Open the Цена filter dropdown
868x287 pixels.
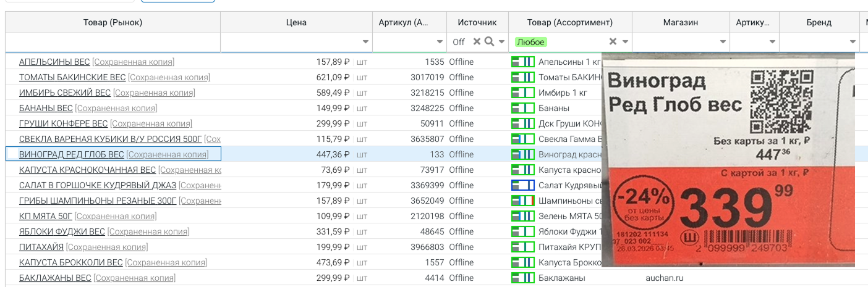pos(365,42)
